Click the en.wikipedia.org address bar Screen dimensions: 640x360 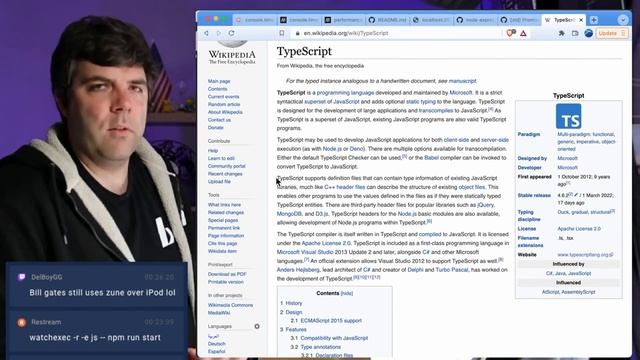click(x=396, y=33)
